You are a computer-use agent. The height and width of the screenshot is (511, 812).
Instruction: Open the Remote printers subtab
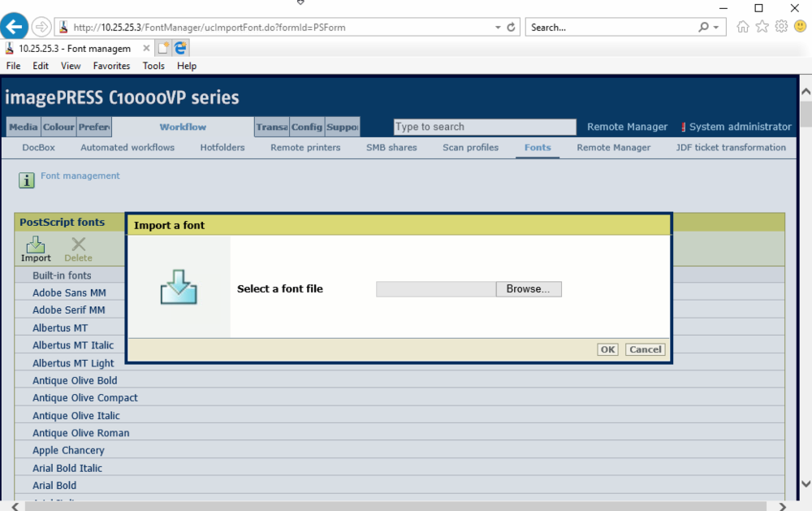(x=305, y=148)
